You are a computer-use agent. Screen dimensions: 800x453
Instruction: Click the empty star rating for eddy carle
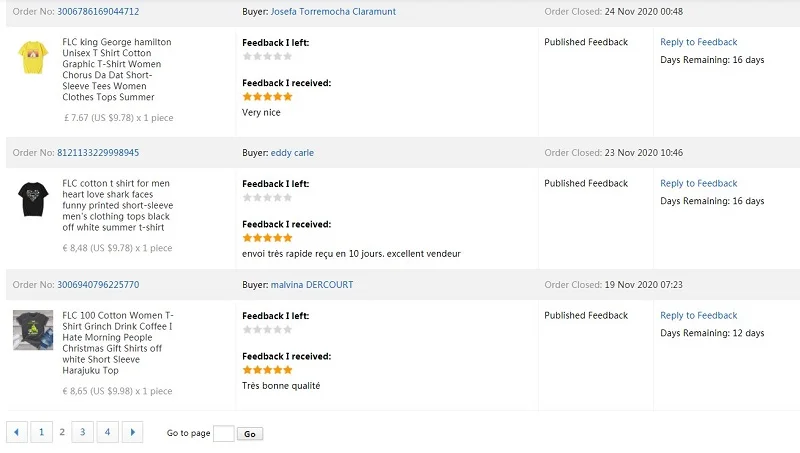(267, 198)
